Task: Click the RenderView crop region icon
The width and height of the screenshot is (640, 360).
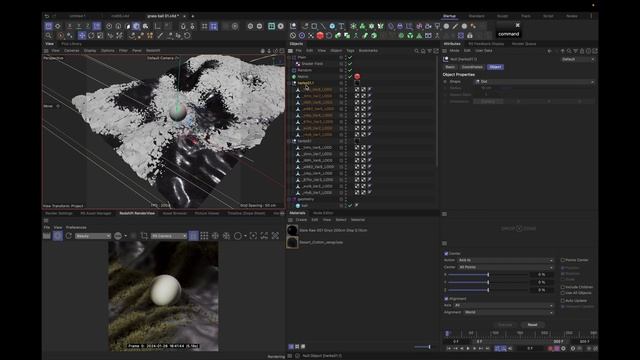Action: [144, 236]
